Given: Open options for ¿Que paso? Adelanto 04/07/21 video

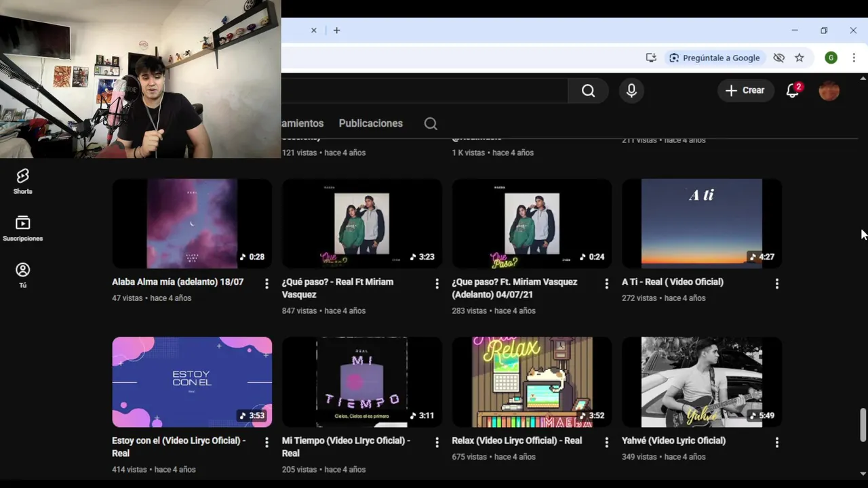Looking at the screenshot, I should click(607, 284).
